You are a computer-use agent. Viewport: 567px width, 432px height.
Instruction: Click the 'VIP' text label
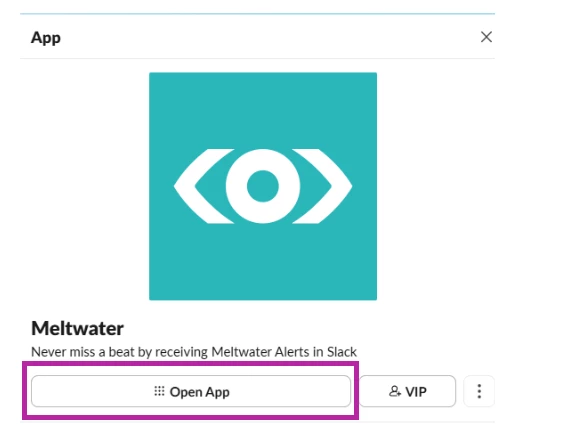click(x=416, y=392)
